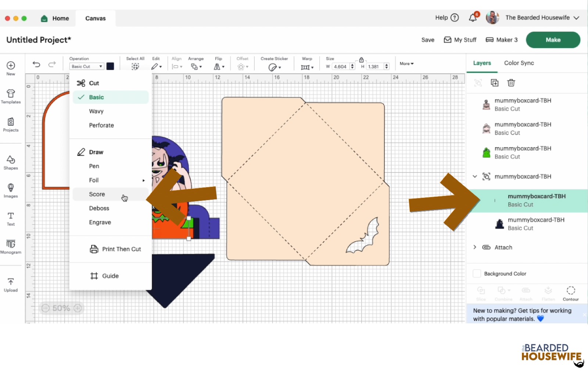
Task: Select Score from operation menu
Action: click(97, 194)
